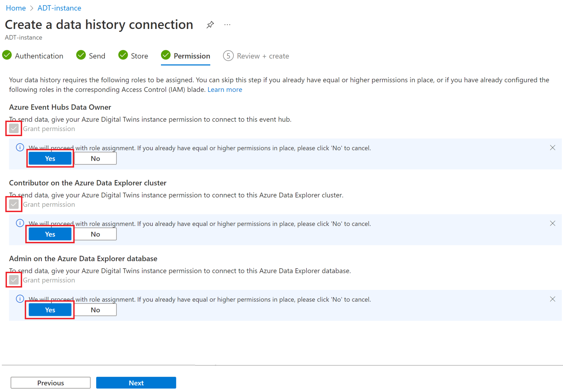Click the Previous button
This screenshot has width=563, height=392.
pos(51,383)
